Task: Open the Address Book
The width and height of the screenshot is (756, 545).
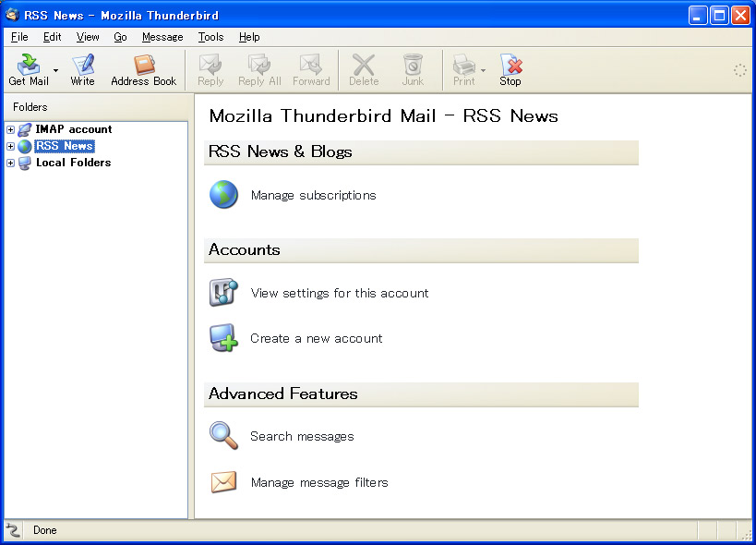Action: point(144,70)
